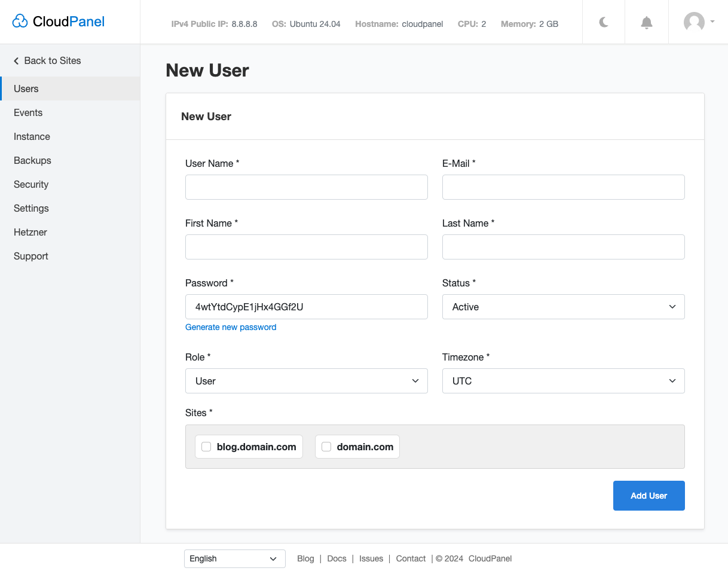Click Generate new password link
The image size is (728, 574).
tap(231, 327)
